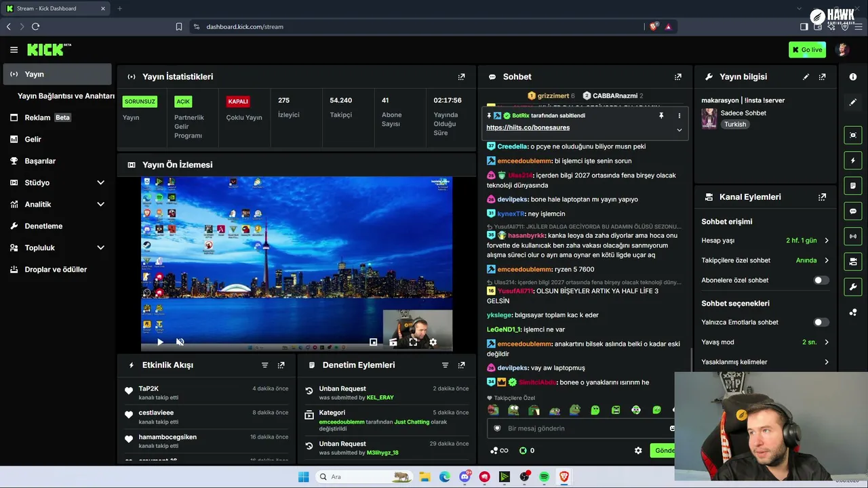Reload the page with browser refresh
The height and width of the screenshot is (488, 868).
click(x=35, y=26)
